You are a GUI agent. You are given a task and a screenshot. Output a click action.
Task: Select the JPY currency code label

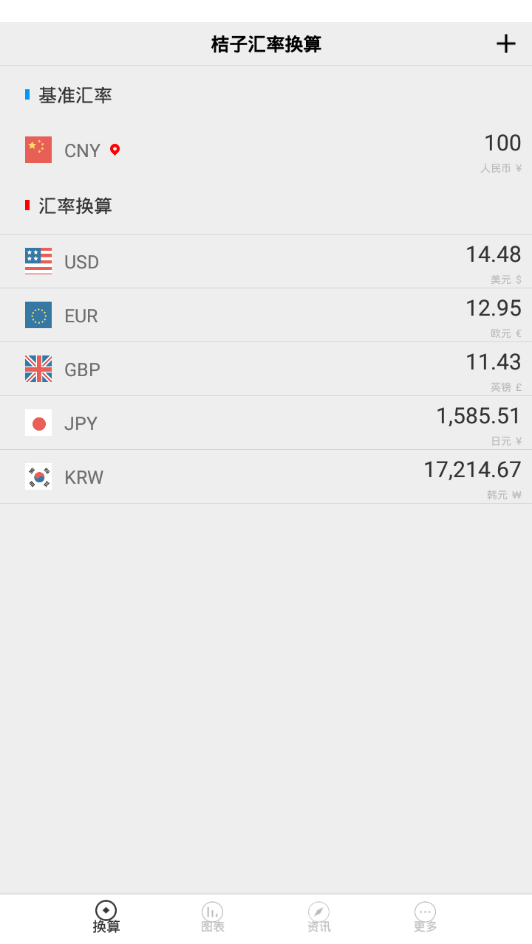(x=81, y=424)
